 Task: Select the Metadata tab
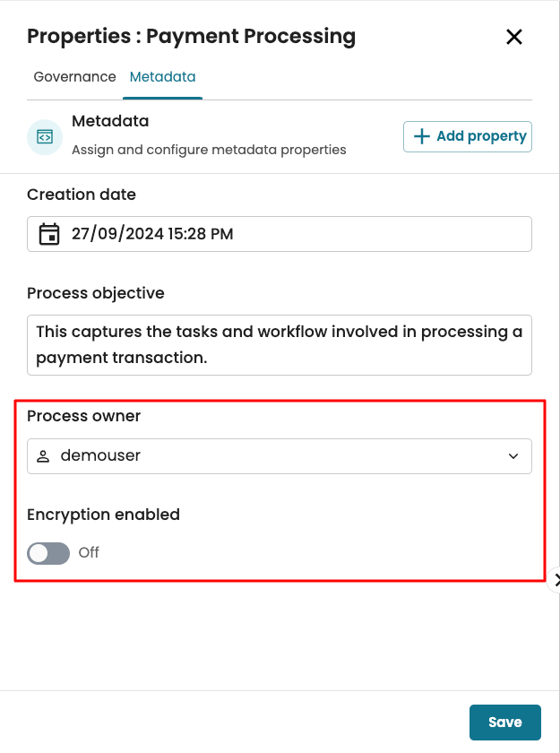(162, 77)
